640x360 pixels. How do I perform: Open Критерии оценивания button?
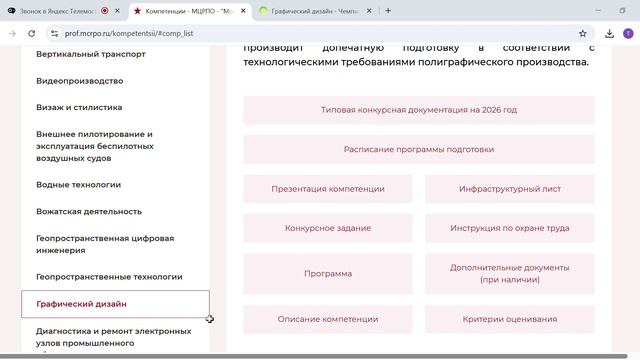[510, 319]
